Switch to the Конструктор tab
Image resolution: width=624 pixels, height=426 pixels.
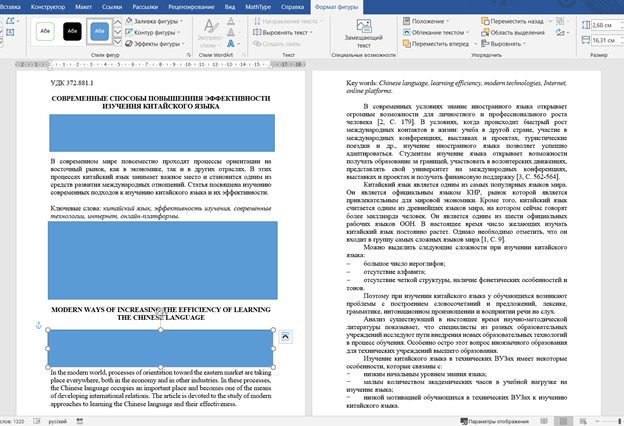coord(48,7)
